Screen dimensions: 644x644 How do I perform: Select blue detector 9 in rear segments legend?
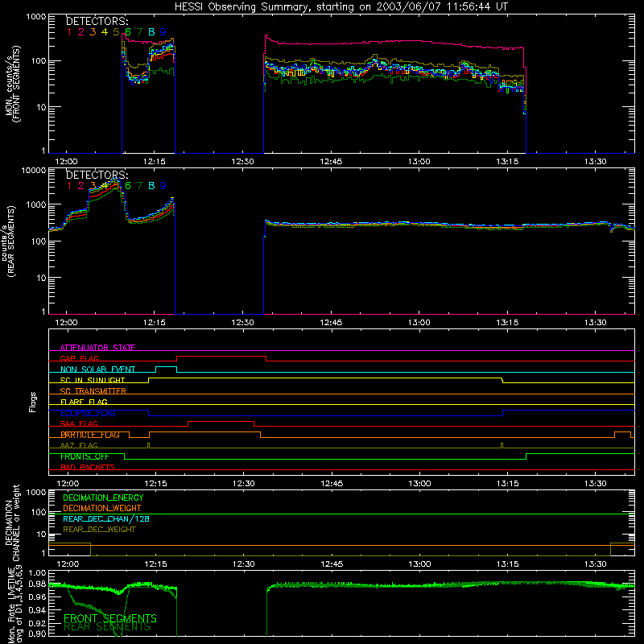pyautogui.click(x=163, y=186)
